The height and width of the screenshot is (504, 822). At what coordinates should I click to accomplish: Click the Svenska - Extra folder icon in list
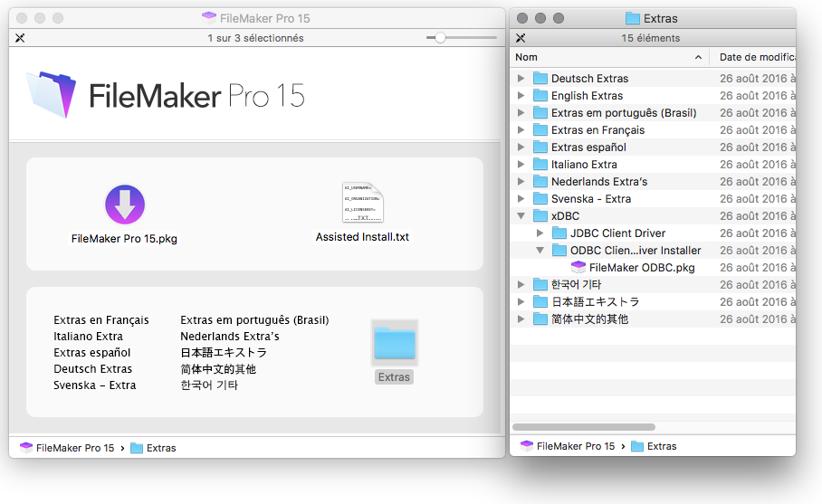tap(540, 198)
